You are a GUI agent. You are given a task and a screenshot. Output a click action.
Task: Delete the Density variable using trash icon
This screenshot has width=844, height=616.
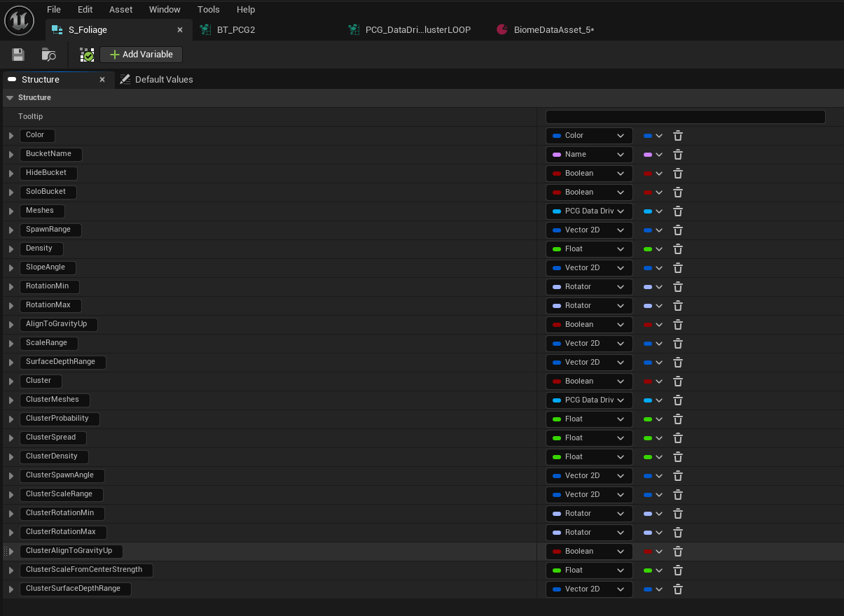click(x=678, y=249)
